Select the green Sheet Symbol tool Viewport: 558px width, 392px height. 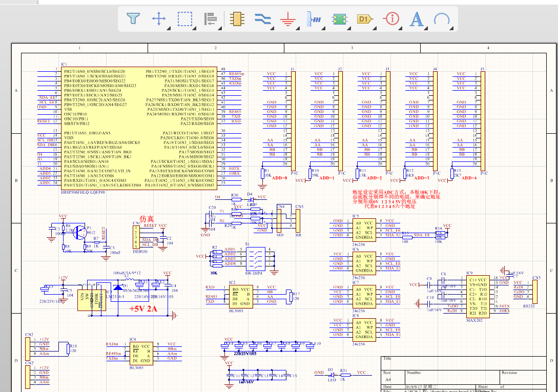tap(339, 19)
